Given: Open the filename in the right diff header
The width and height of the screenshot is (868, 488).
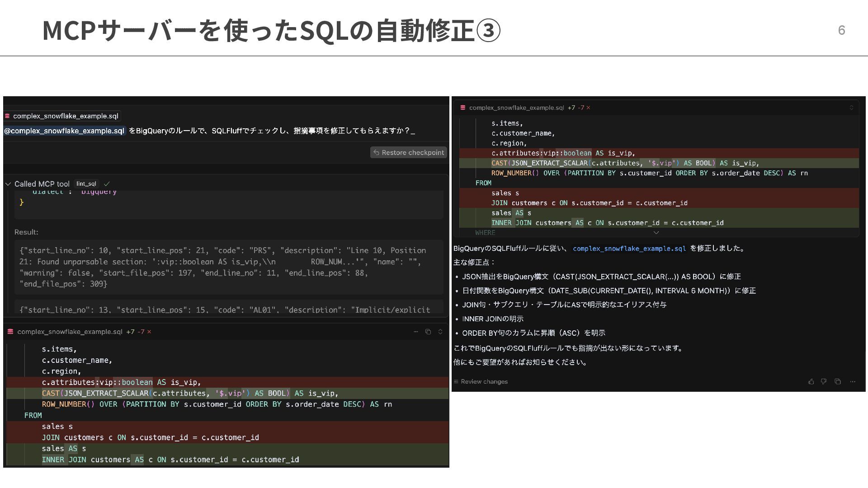Looking at the screenshot, I should coord(516,108).
